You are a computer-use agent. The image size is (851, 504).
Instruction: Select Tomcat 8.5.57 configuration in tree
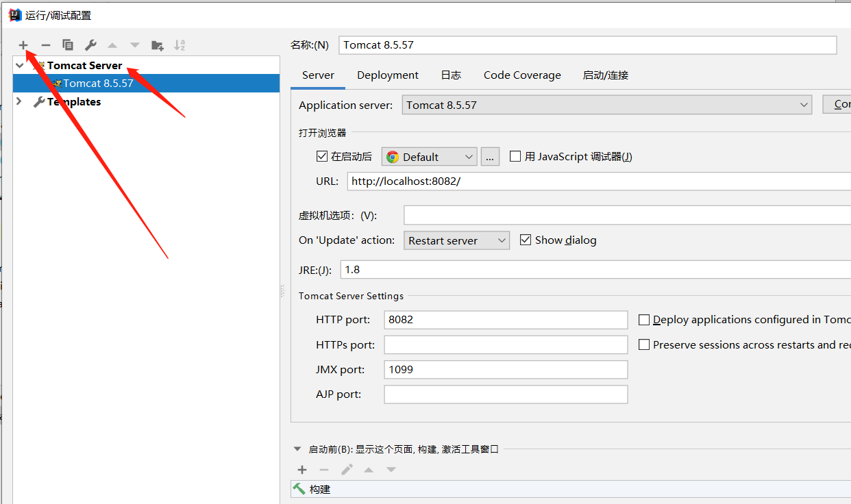click(146, 84)
